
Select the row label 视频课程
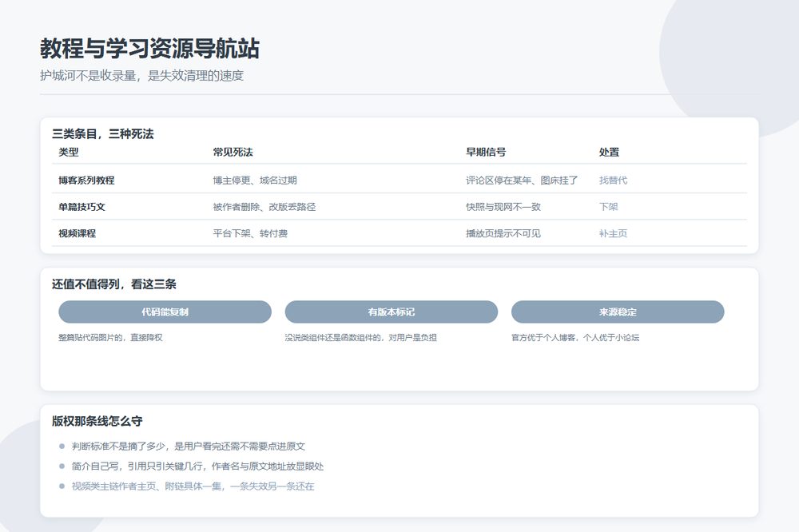[77, 233]
